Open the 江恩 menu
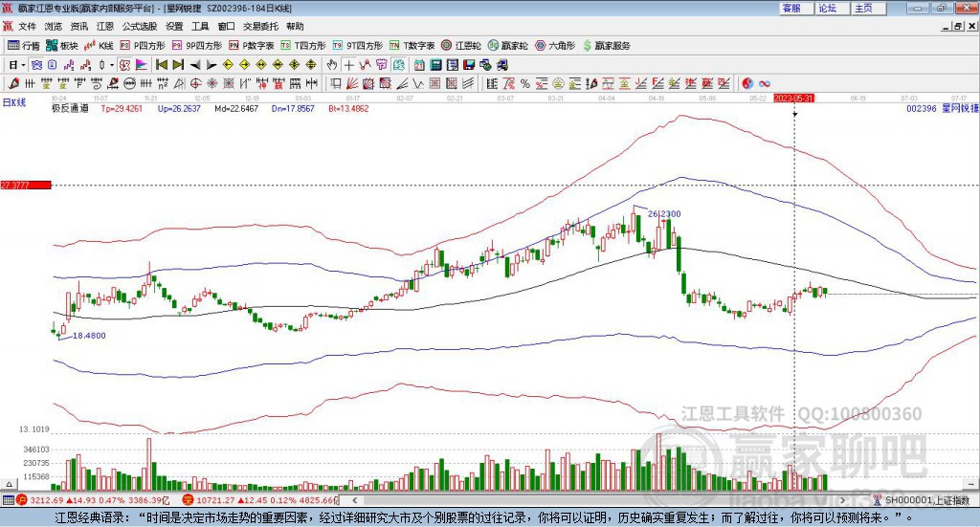The height and width of the screenshot is (527, 980). (x=105, y=26)
